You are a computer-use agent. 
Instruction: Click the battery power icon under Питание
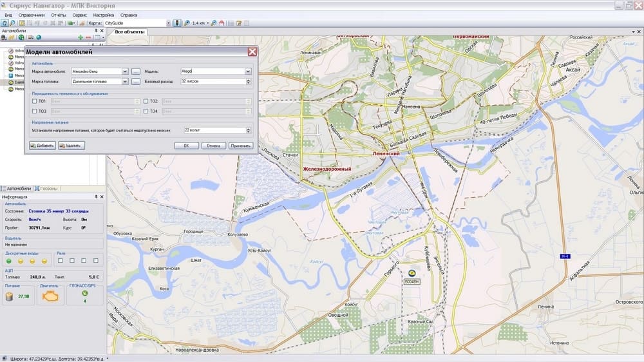point(10,296)
